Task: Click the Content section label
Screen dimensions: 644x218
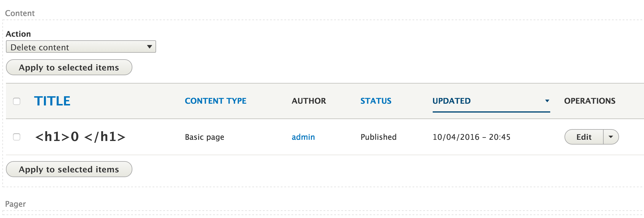Action: coord(20,13)
